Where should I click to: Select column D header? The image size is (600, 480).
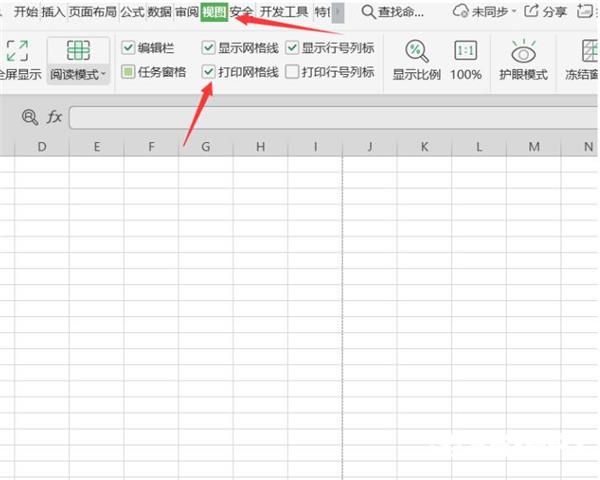[42, 147]
